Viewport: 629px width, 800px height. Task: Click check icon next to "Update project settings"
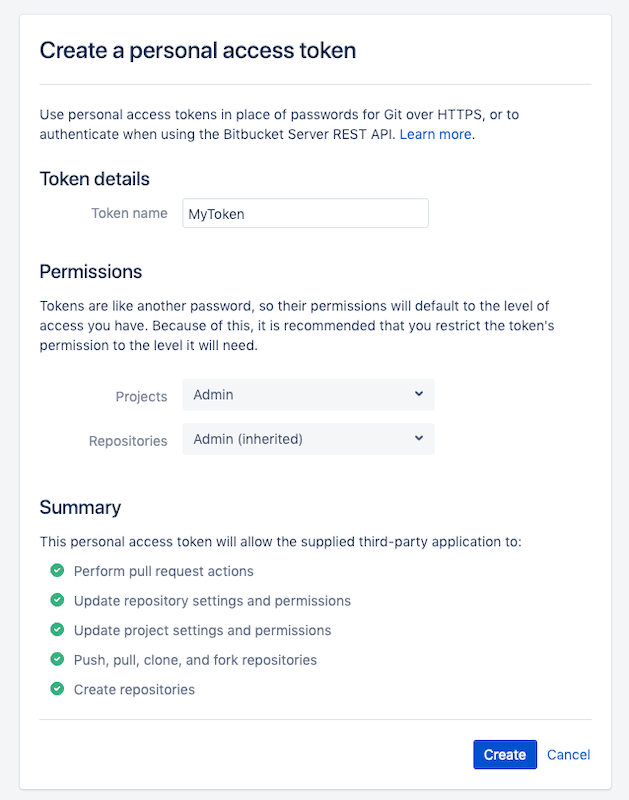[57, 630]
